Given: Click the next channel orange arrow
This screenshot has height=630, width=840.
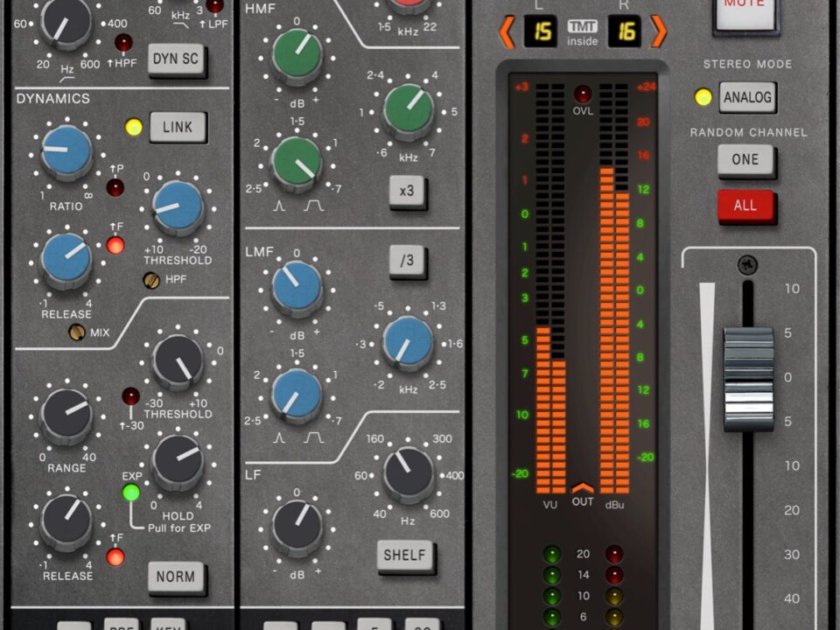Looking at the screenshot, I should click(x=658, y=32).
